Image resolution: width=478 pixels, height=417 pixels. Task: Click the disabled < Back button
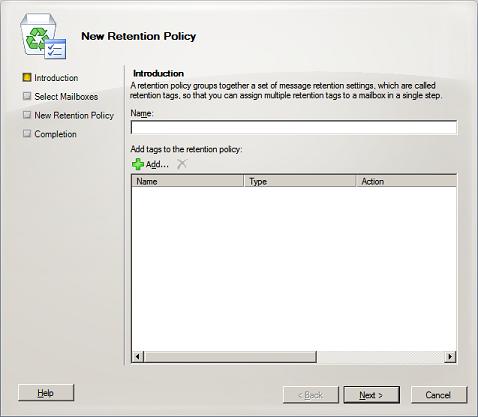(310, 395)
